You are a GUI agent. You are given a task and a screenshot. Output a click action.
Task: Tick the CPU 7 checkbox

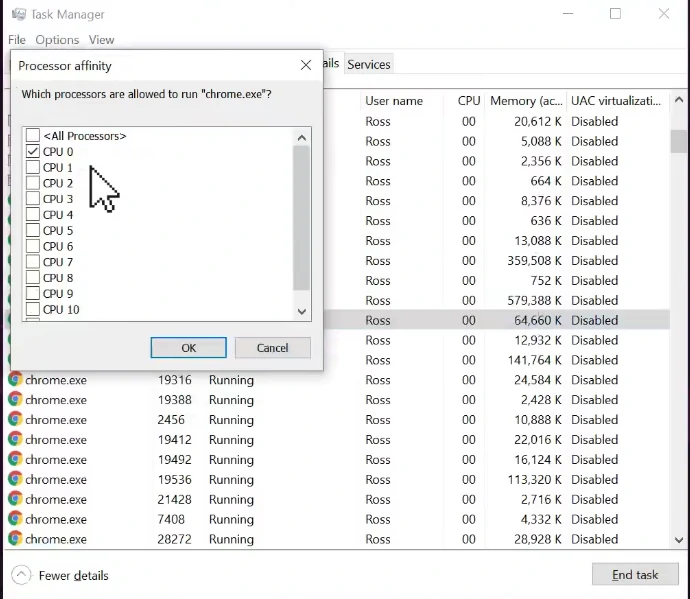[x=33, y=262]
